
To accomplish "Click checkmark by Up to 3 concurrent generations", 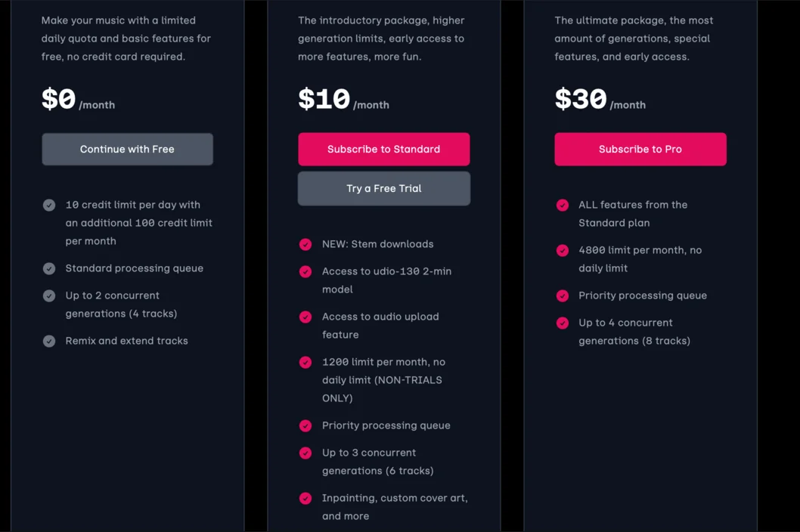I will point(305,453).
